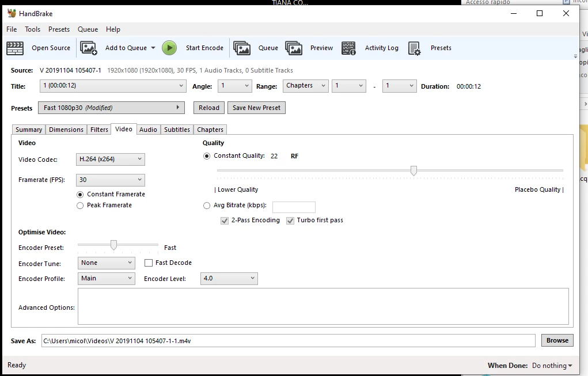Click the Lower Quality label
Viewport: 588px width, 376px height.
click(238, 189)
